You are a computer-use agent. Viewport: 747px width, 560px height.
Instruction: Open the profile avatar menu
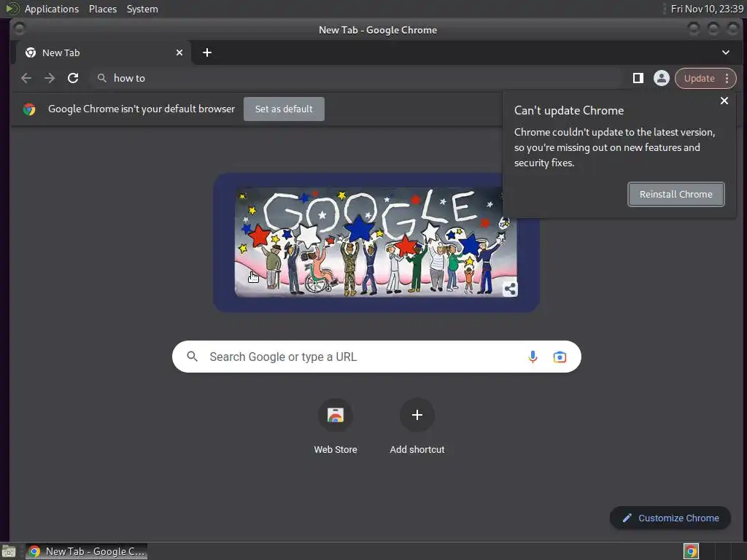661,78
